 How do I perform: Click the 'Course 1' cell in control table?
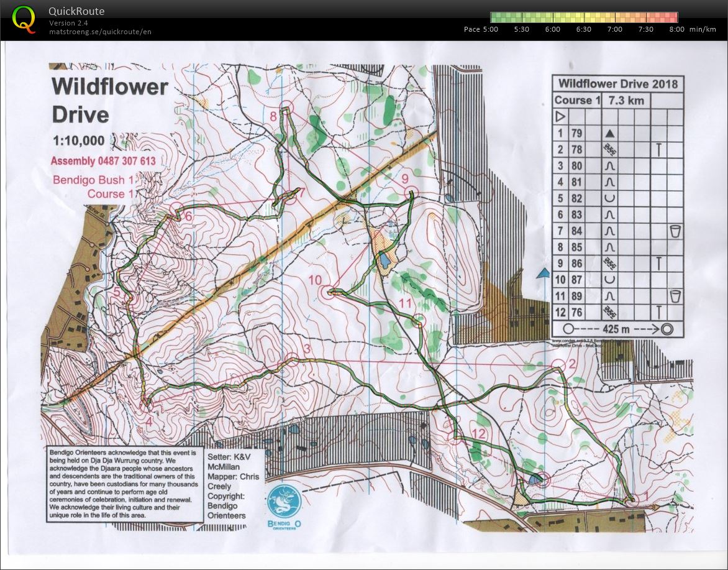click(577, 100)
